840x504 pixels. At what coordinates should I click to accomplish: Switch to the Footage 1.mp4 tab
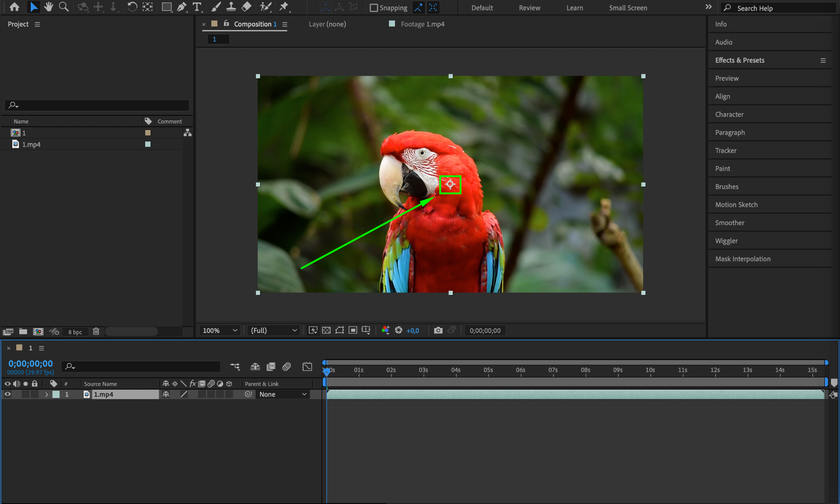[x=422, y=24]
